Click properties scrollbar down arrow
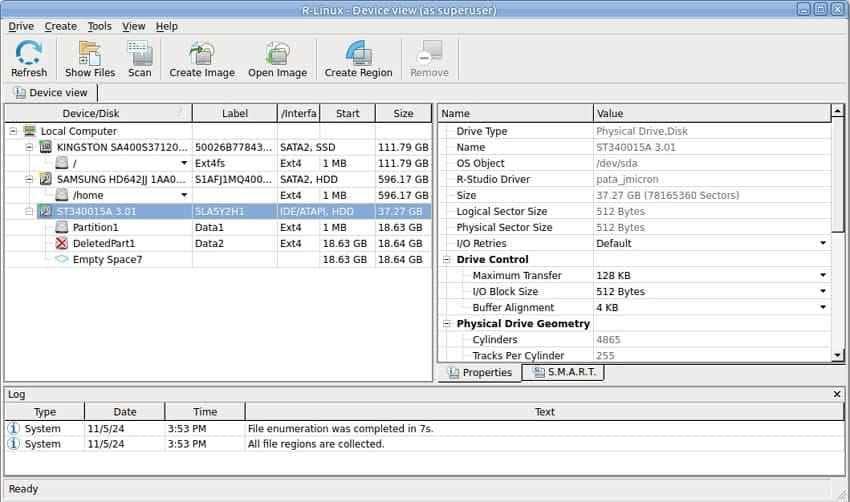Screen dimensions: 850x502 [838, 356]
